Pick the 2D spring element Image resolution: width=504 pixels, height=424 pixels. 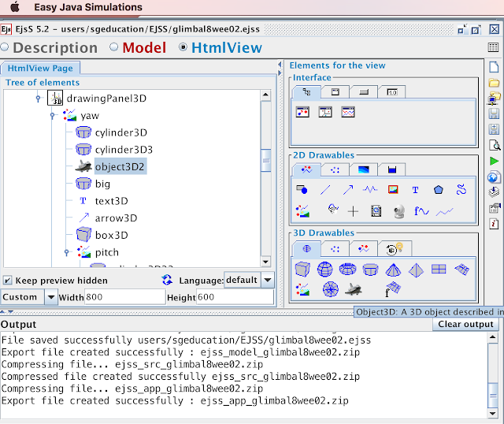click(370, 189)
